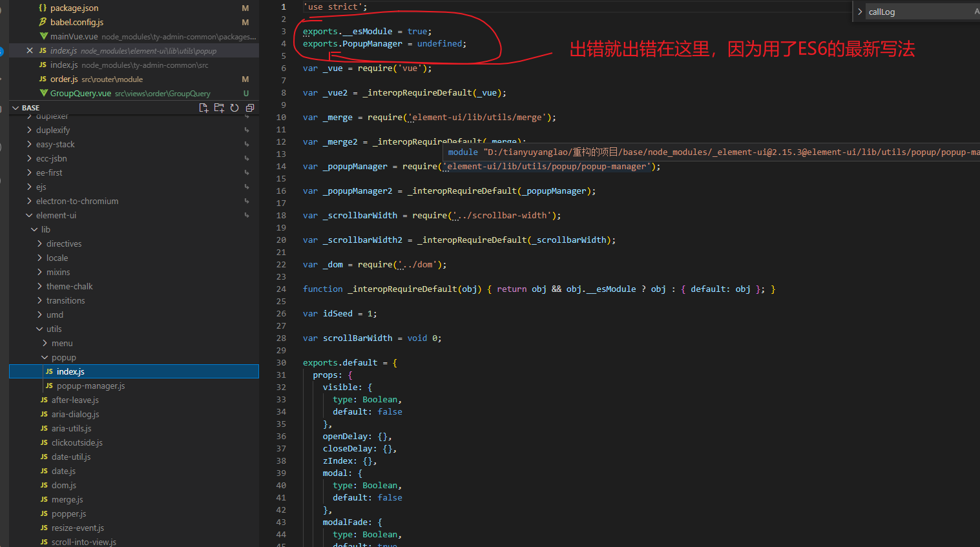This screenshot has width=980, height=547.
Task: Enable match case in the callLog search
Action: [977, 11]
